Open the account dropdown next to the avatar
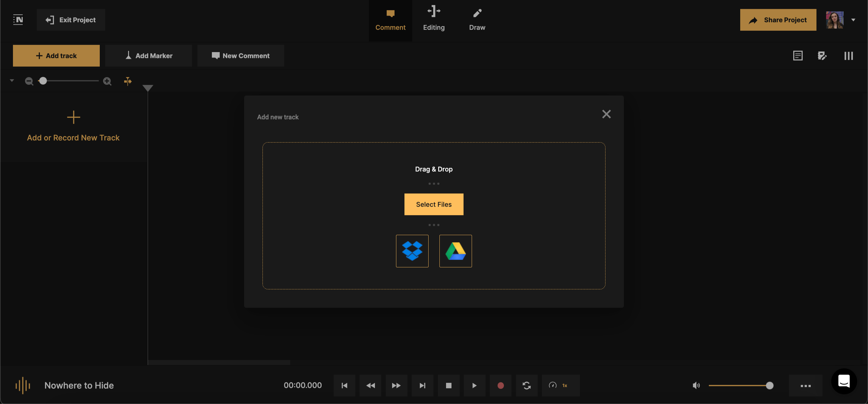This screenshot has width=868, height=404. click(854, 20)
